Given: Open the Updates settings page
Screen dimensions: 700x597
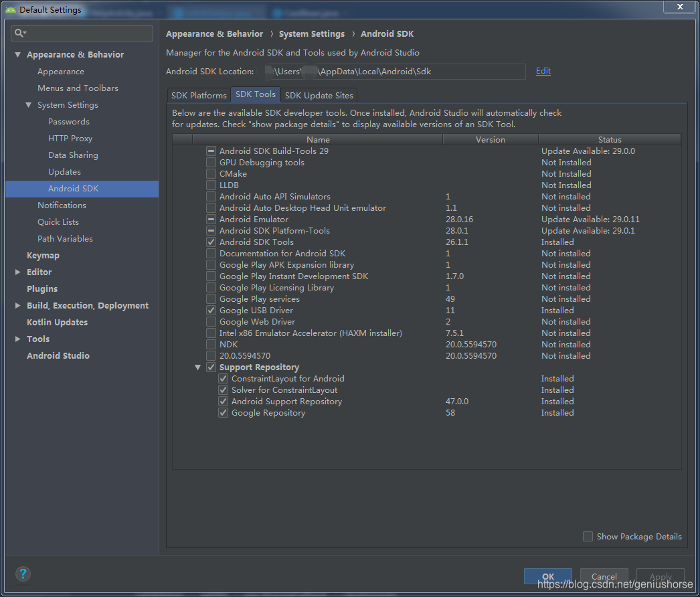Looking at the screenshot, I should 64,172.
